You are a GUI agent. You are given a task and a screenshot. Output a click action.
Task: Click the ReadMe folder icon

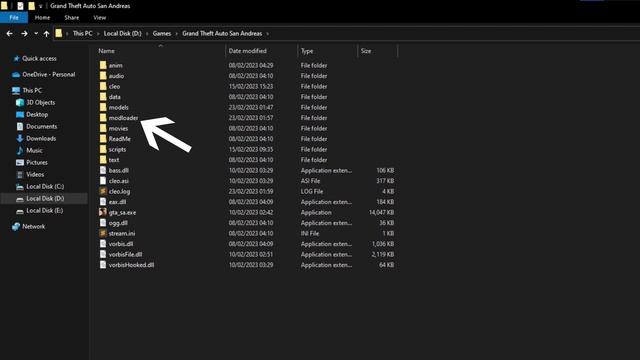[103, 139]
